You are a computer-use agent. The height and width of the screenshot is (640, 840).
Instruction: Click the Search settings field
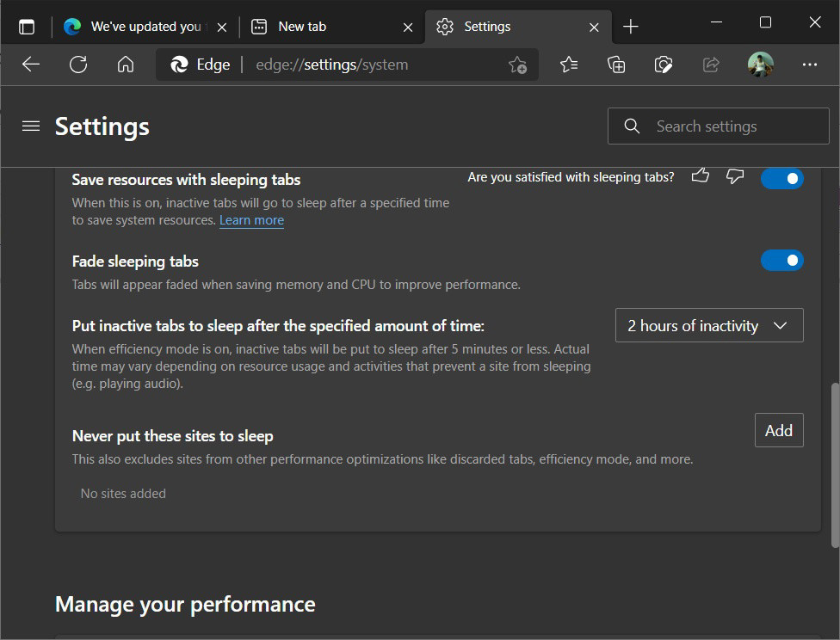click(x=719, y=126)
